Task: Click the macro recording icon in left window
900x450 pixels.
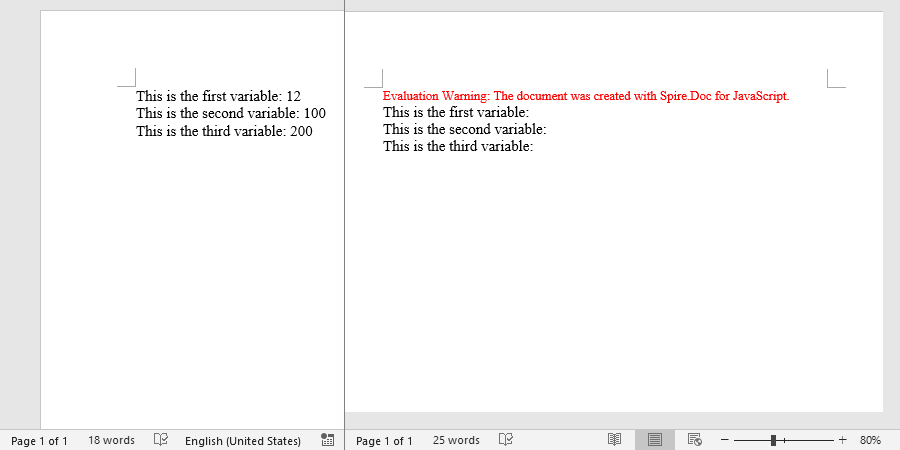Action: coord(328,440)
